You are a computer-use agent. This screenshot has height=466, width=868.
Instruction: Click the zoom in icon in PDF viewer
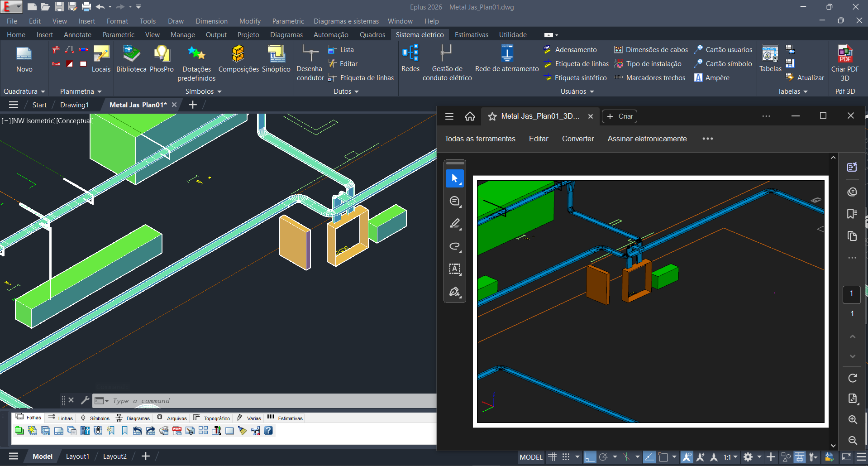(853, 420)
